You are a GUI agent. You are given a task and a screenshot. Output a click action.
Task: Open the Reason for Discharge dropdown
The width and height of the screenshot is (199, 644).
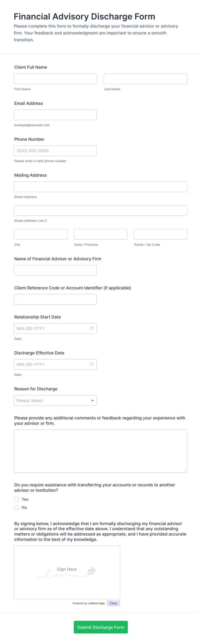(x=55, y=400)
